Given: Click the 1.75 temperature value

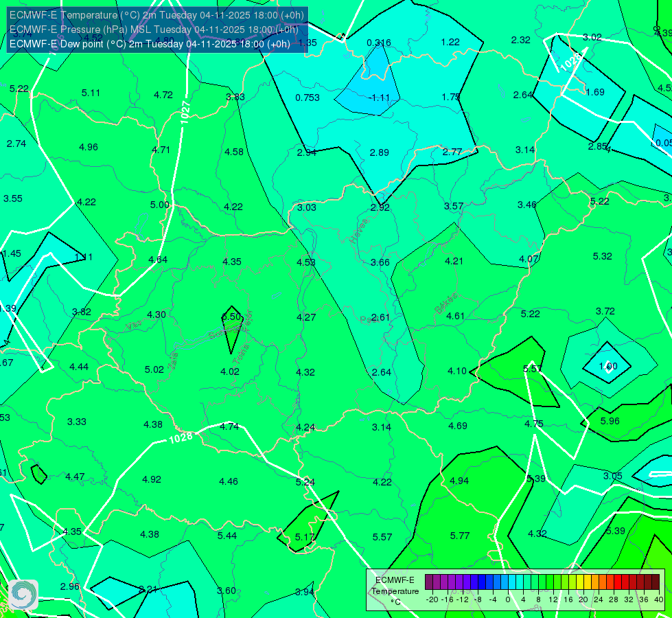Looking at the screenshot, I should pos(451,98).
